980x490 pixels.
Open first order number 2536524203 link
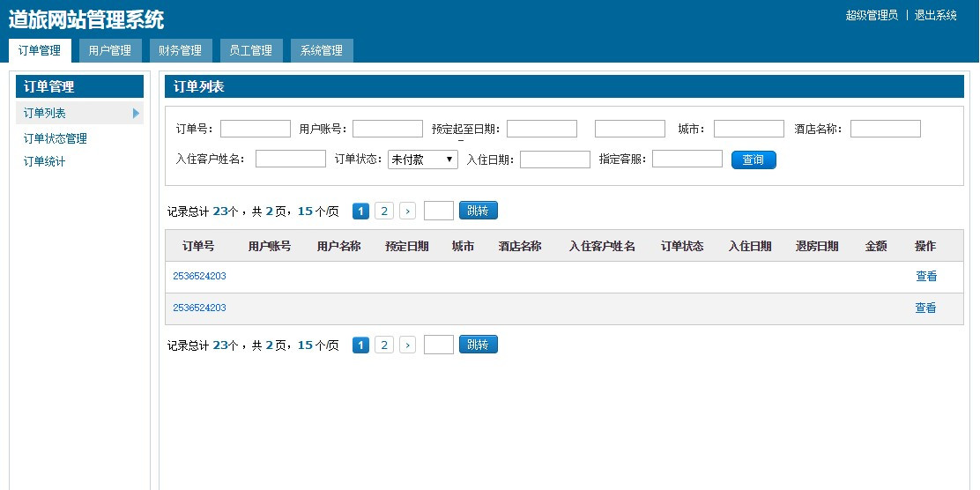click(x=199, y=276)
